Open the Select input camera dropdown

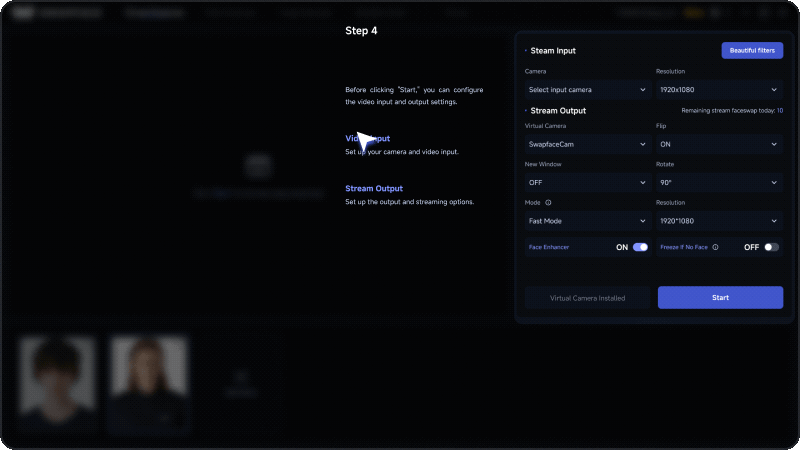587,90
